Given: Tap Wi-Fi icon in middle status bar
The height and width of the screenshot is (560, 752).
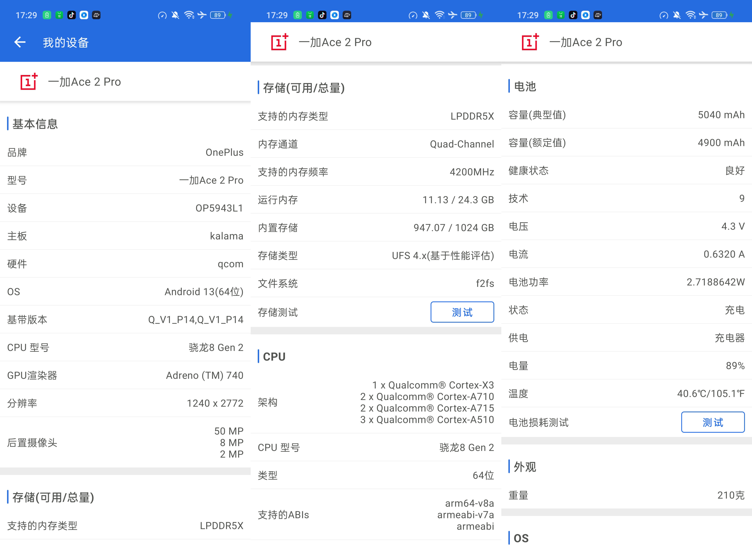Looking at the screenshot, I should pos(439,15).
